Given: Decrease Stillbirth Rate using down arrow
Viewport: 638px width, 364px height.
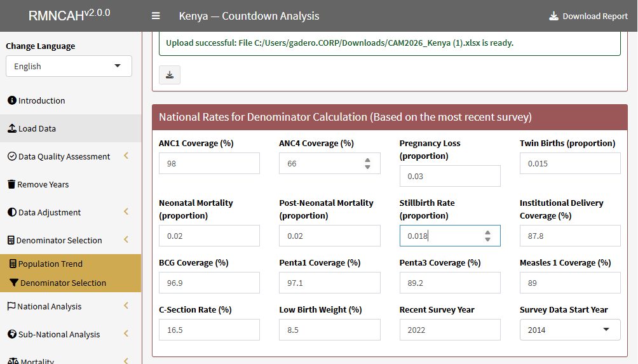Looking at the screenshot, I should [487, 239].
